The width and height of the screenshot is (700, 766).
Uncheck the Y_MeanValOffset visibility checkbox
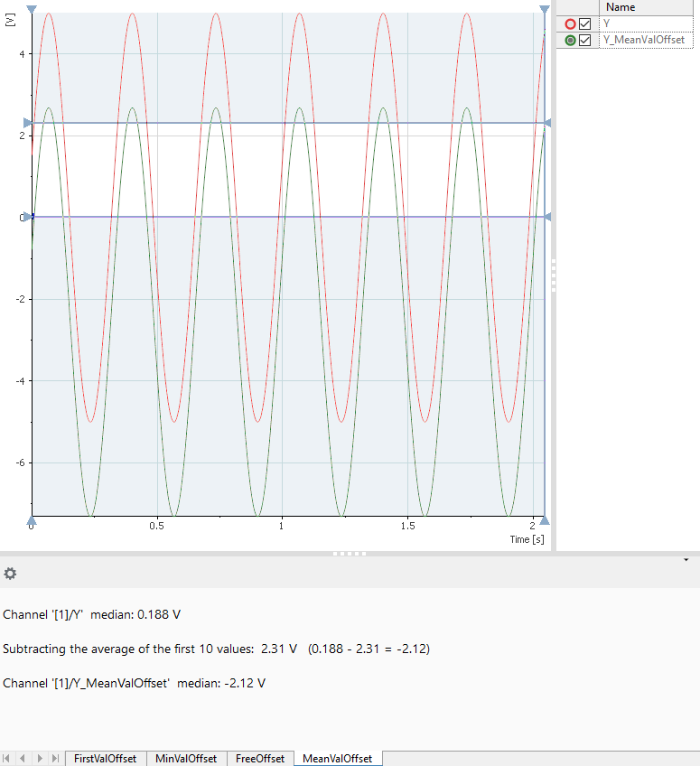pyautogui.click(x=585, y=41)
